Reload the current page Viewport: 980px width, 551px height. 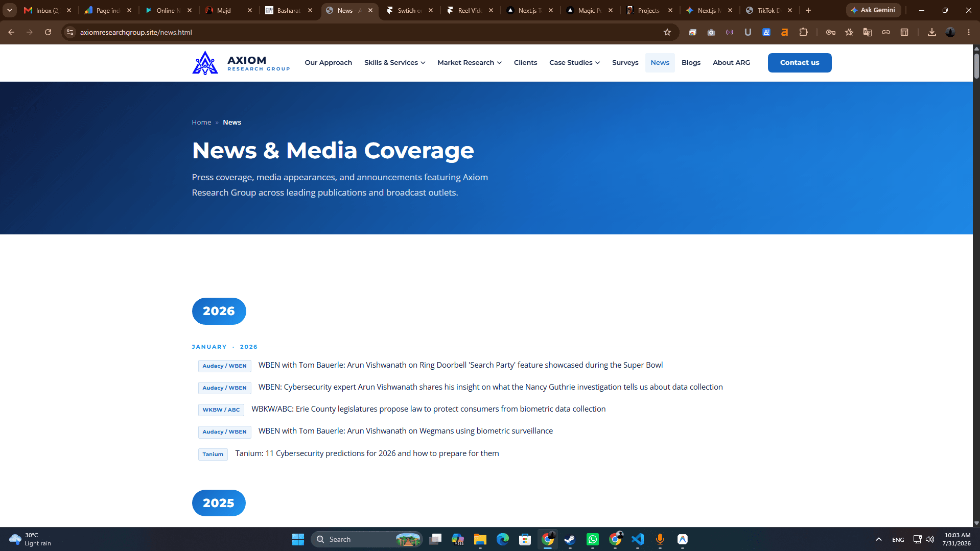tap(48, 32)
